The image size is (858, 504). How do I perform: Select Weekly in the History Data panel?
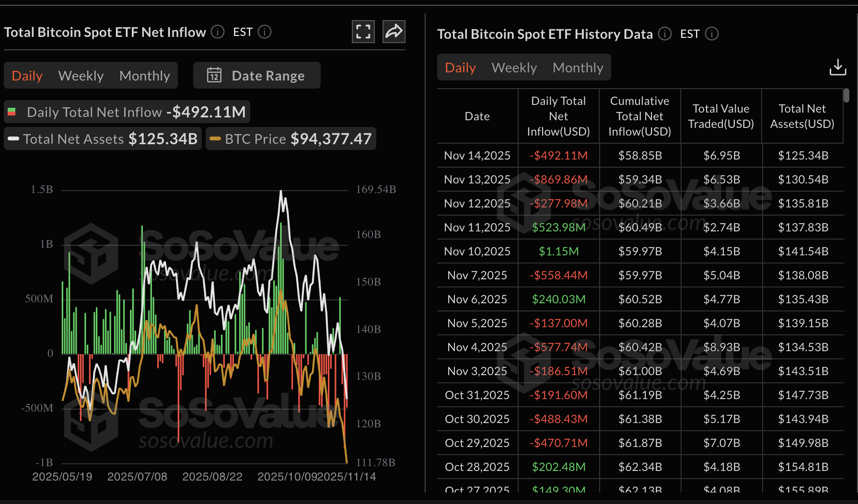click(x=513, y=68)
